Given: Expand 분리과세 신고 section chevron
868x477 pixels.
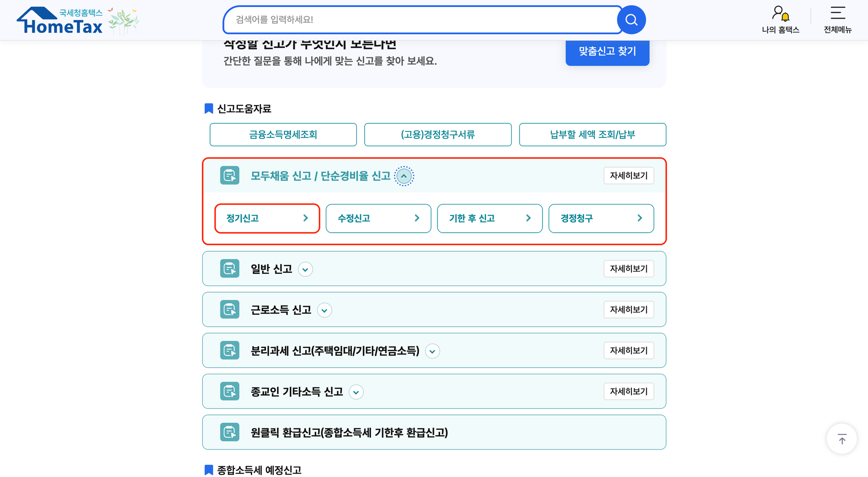Looking at the screenshot, I should tap(432, 351).
